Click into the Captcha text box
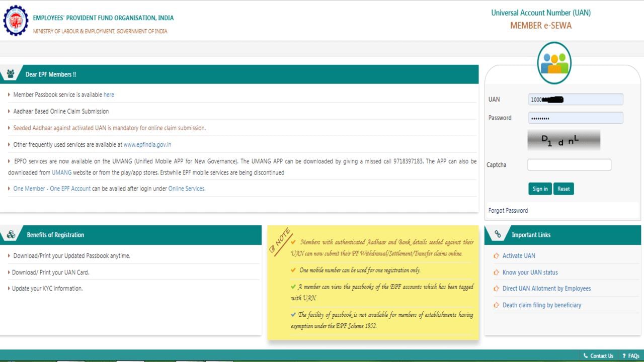Viewport: 644px width, 362px height. (569, 164)
